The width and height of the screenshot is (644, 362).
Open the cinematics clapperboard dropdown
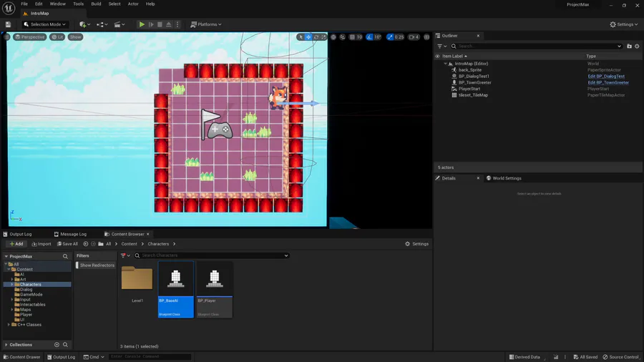coord(119,24)
